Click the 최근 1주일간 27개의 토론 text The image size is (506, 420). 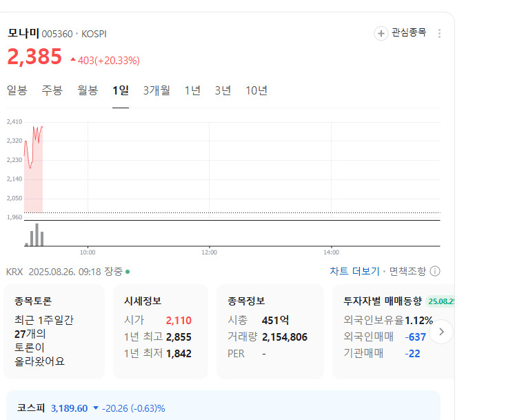click(44, 341)
